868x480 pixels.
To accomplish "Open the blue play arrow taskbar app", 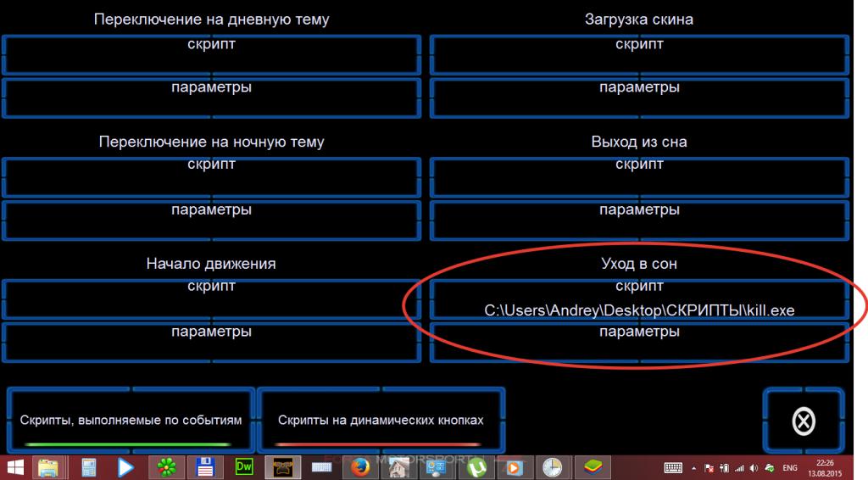I will (126, 468).
